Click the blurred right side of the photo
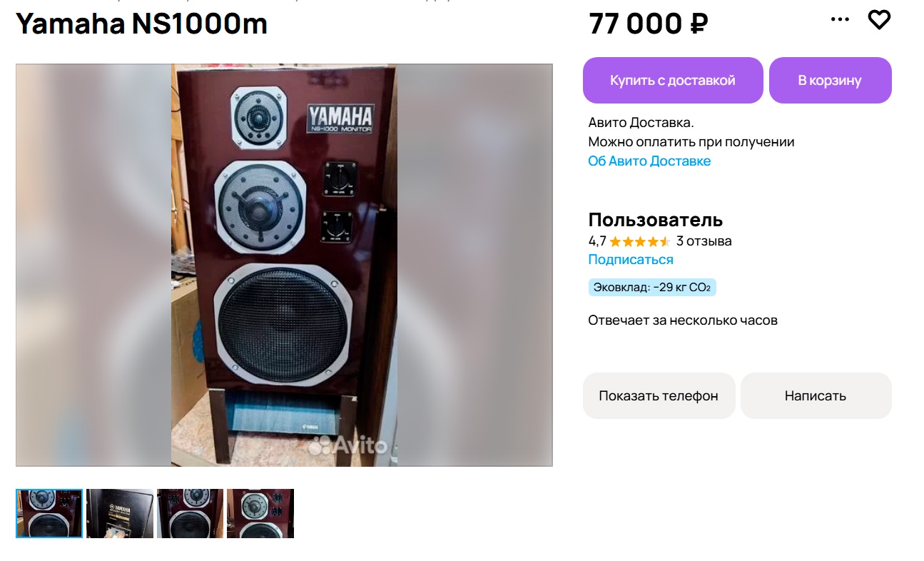The height and width of the screenshot is (561, 924). (x=474, y=265)
